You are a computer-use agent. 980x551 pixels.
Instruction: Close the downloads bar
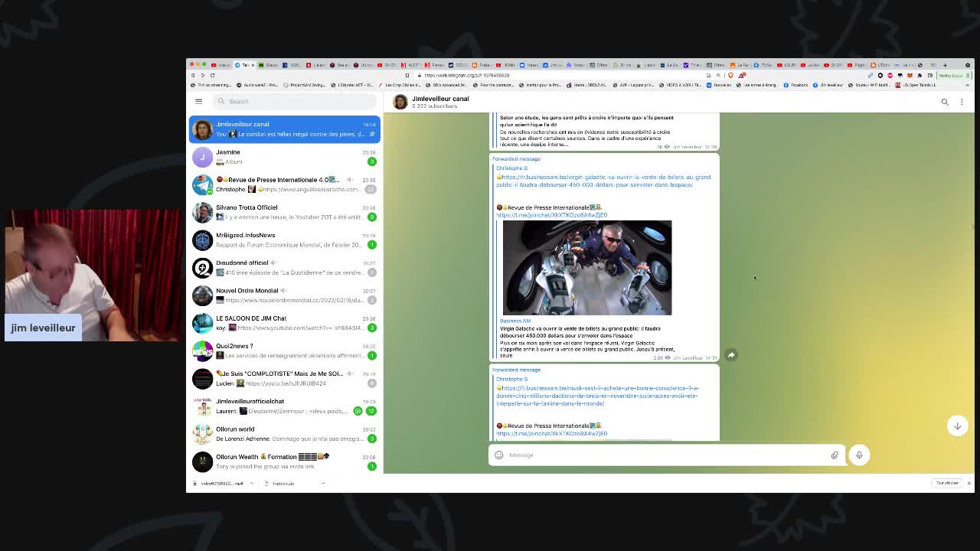[x=969, y=483]
